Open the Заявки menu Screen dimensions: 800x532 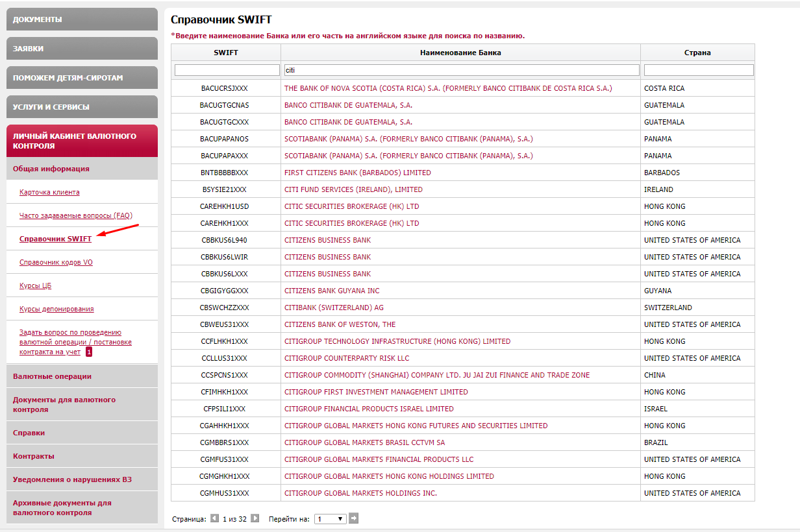click(82, 49)
